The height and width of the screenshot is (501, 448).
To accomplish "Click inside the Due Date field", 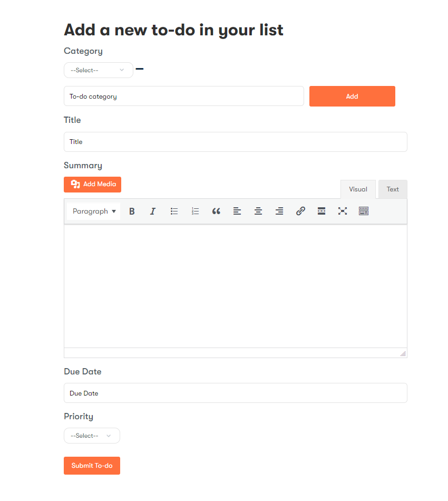I will tap(235, 393).
